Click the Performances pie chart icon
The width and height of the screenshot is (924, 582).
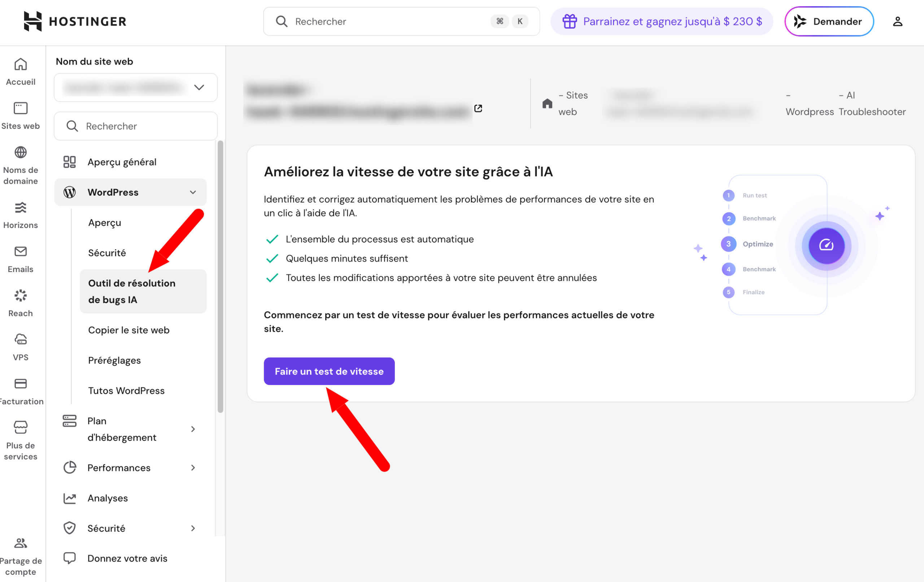click(69, 468)
